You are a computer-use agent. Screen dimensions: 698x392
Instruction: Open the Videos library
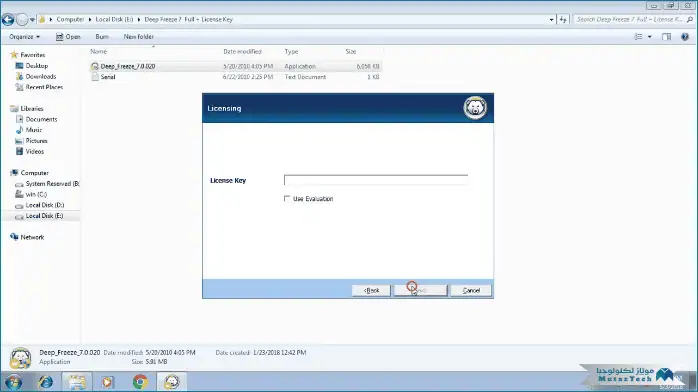34,151
